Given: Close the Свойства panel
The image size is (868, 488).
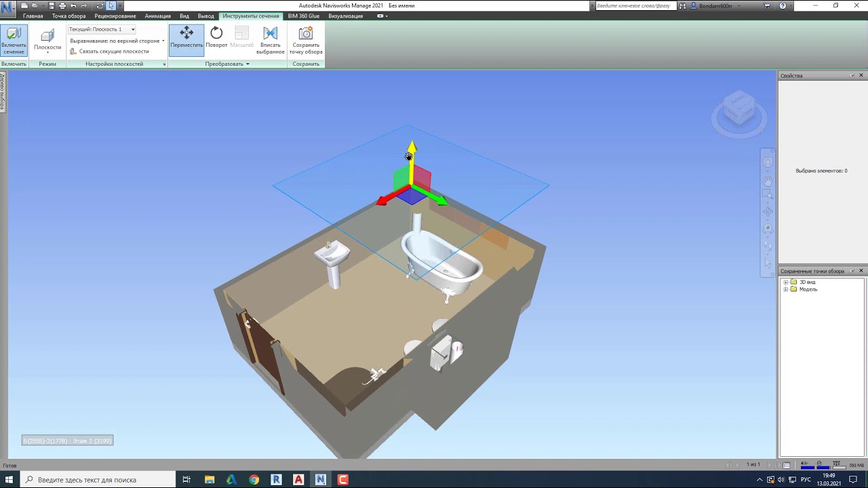Looking at the screenshot, I should (861, 75).
